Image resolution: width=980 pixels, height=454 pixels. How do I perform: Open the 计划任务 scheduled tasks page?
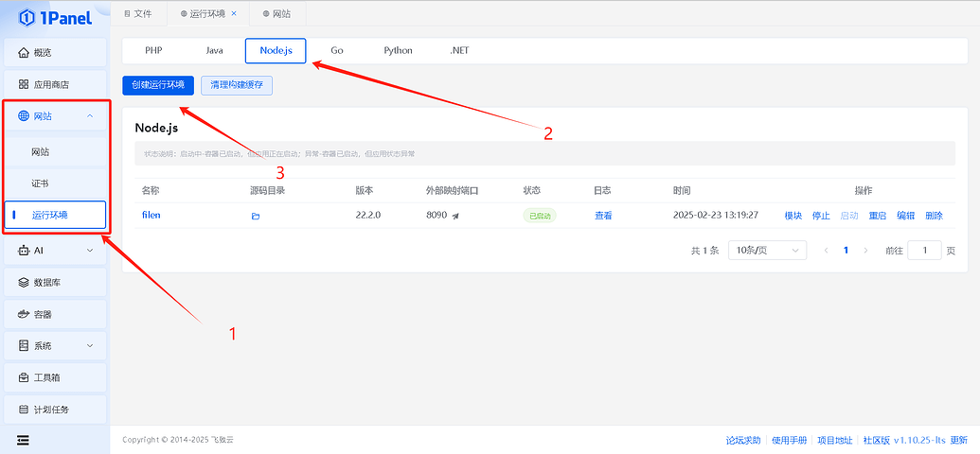[55, 410]
